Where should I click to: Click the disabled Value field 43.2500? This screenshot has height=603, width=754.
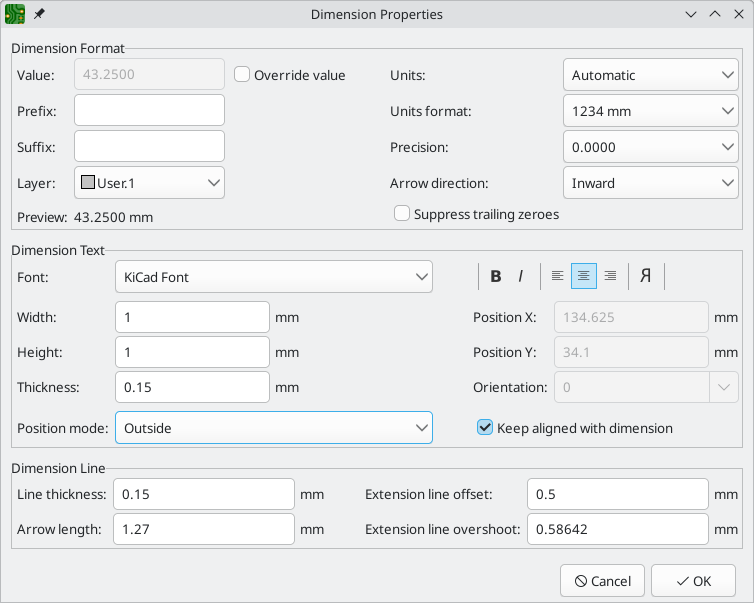[149, 74]
